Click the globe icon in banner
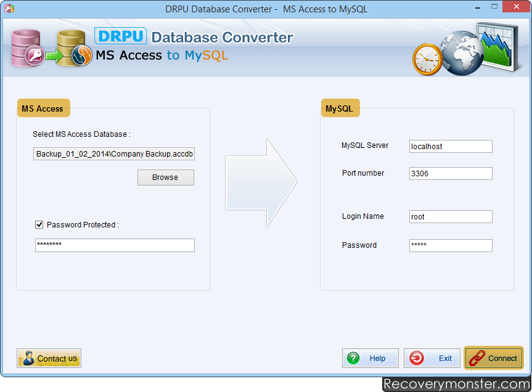The height and width of the screenshot is (392, 532). (462, 53)
